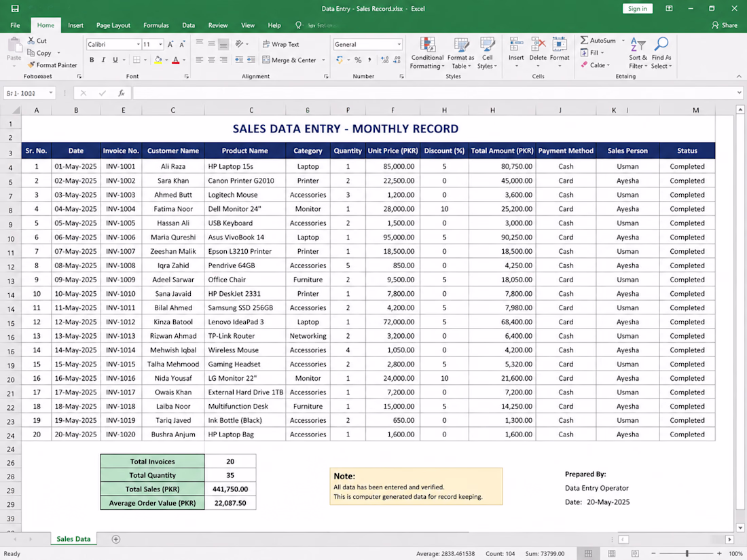Switch to Page Break Preview in status bar

(635, 553)
